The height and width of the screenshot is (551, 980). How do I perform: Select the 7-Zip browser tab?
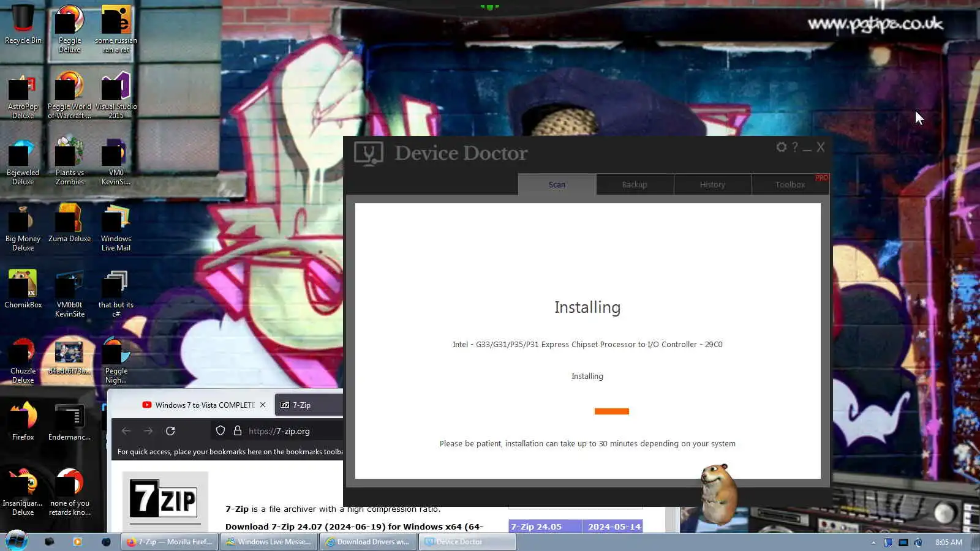(x=309, y=405)
